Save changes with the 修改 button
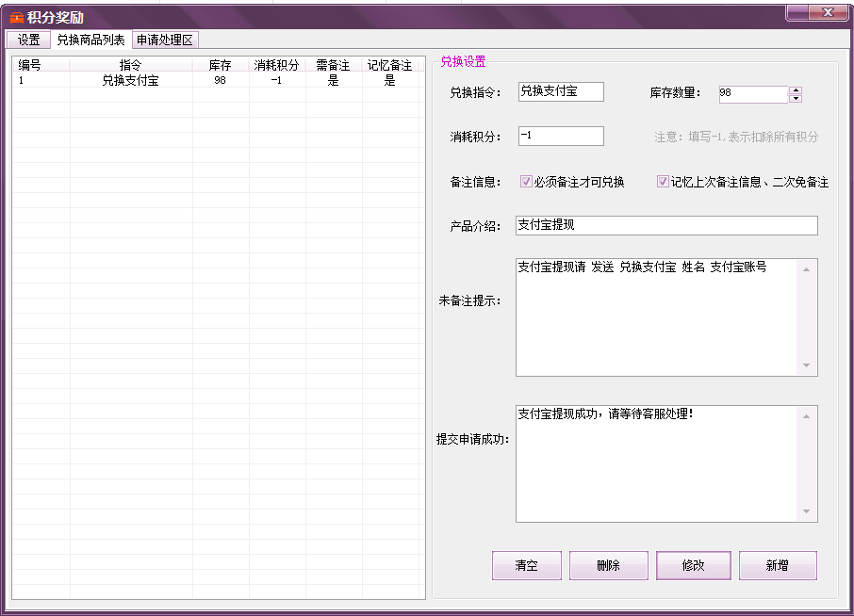The image size is (854, 616). 693,566
